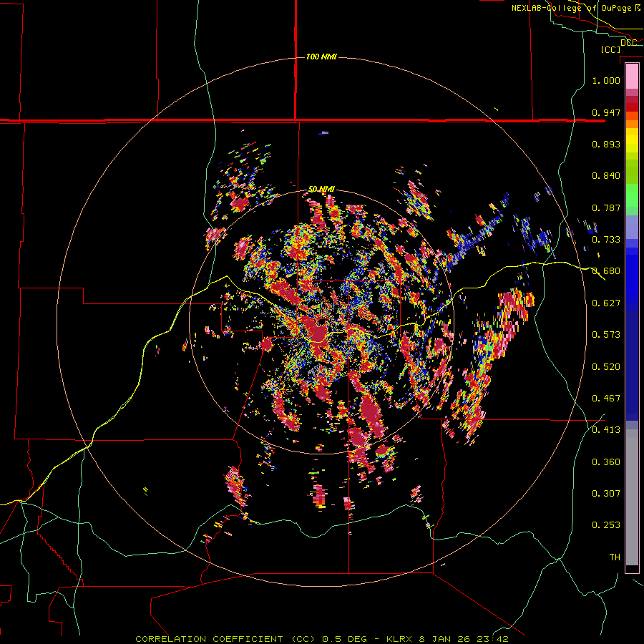Screen dimensions: 644x644
Task: Select the 0.413 scale value
Action: pos(606,430)
